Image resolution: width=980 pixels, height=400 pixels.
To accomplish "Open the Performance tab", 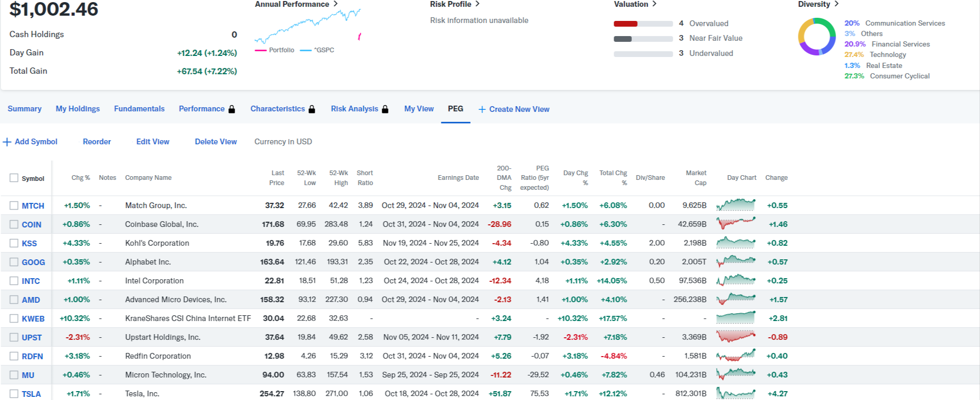I will (x=202, y=109).
